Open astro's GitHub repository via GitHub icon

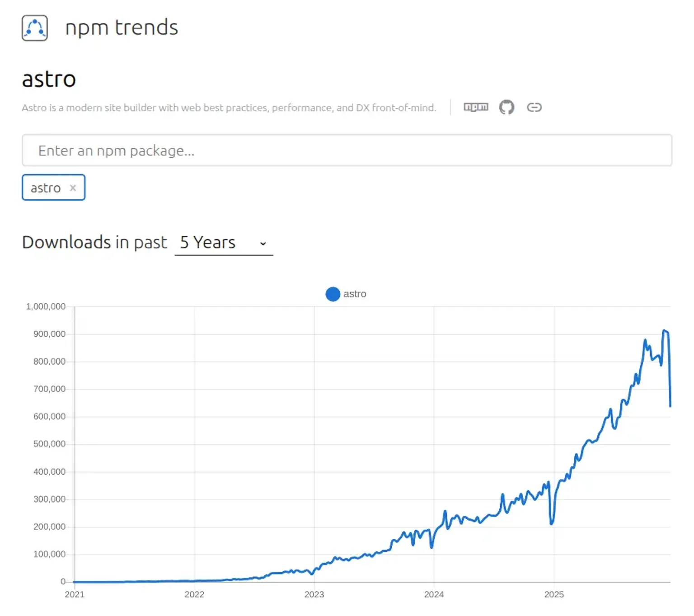[x=506, y=107]
